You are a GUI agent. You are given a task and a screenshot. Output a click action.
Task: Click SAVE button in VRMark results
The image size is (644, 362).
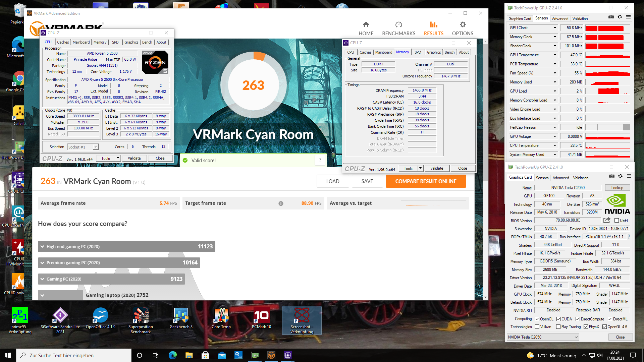367,181
